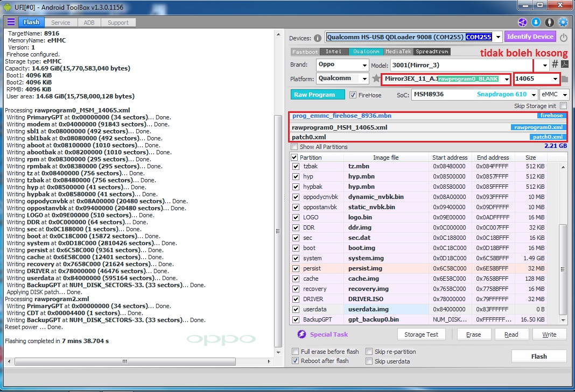Enable Full erase before flash

point(295,351)
